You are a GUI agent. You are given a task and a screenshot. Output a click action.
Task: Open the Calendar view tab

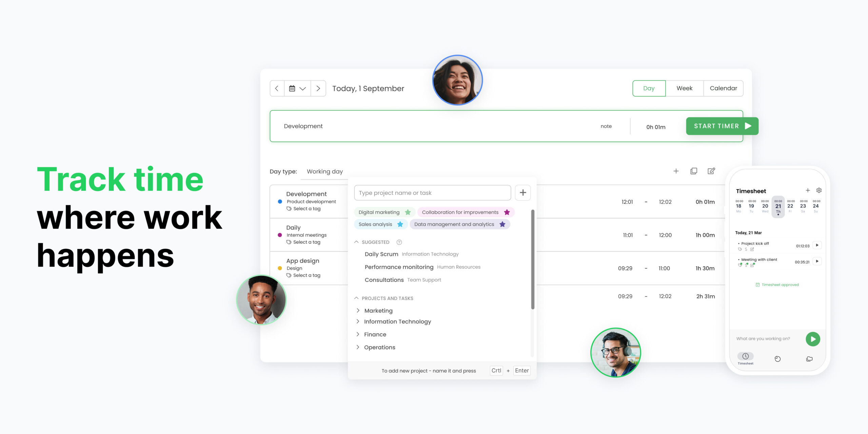pos(723,88)
